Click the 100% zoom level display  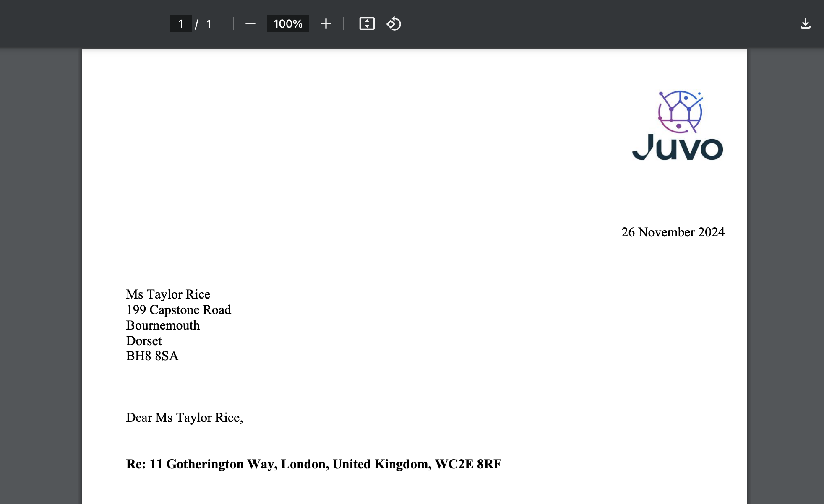tap(287, 23)
